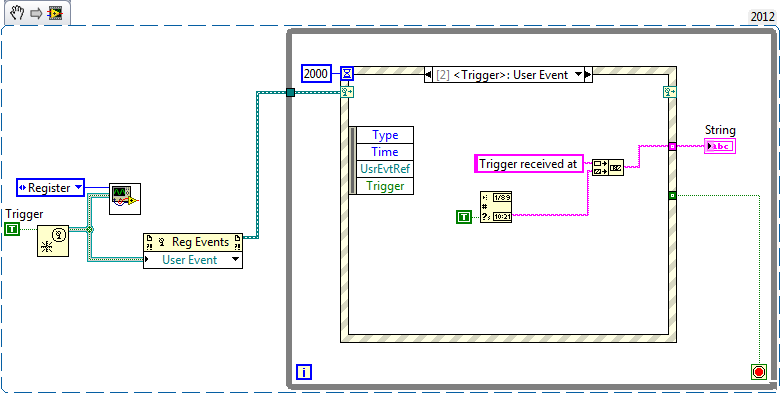
Task: Toggle the true constant inside event case
Action: pos(464,217)
